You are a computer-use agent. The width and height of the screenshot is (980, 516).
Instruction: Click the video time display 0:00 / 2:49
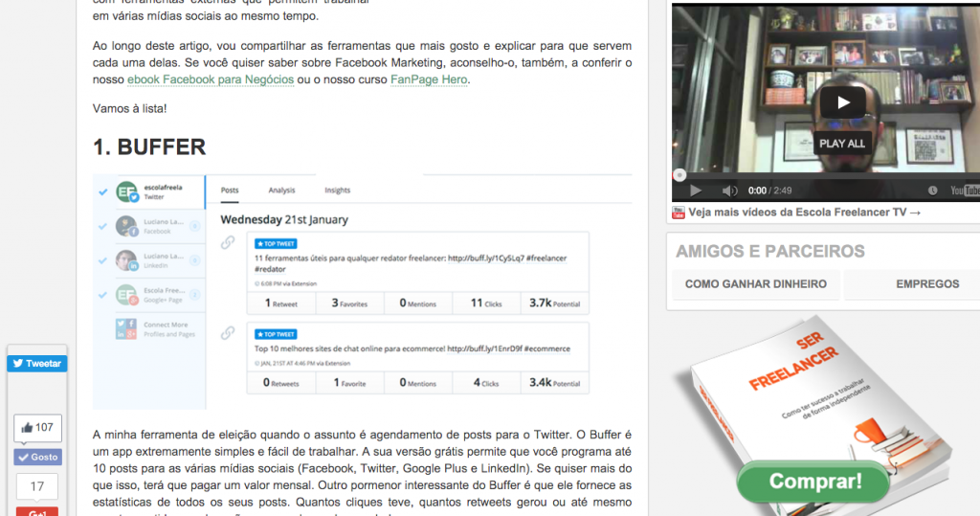pos(769,191)
